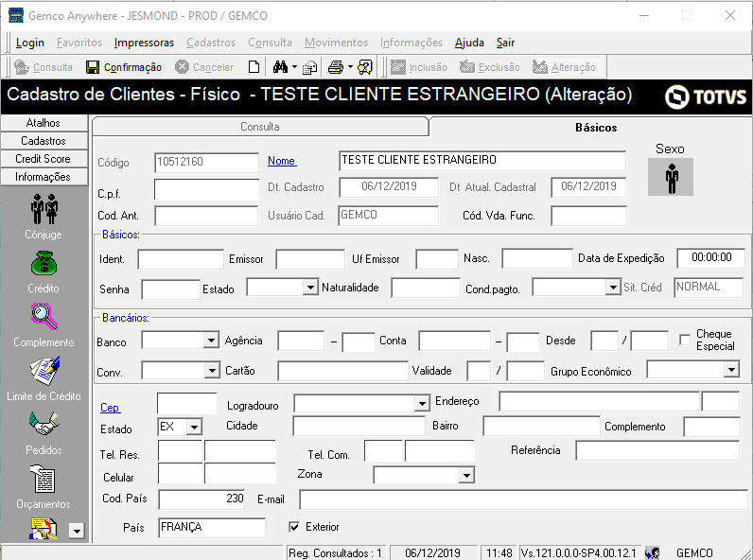Click the Referência input field

(x=657, y=451)
